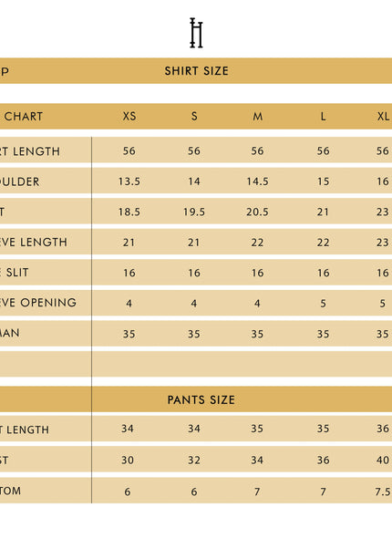This screenshot has height=549, width=392.
Task: Click pants bottom value 7.5
Action: click(x=383, y=492)
